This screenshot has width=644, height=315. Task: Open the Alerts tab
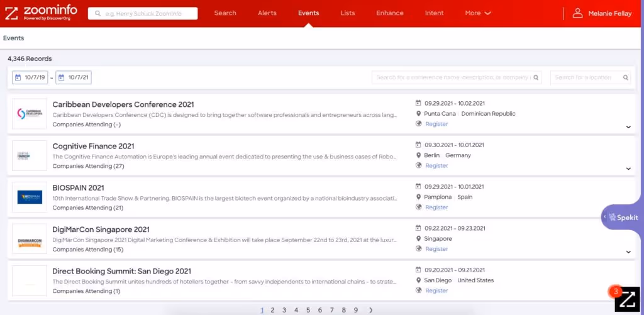click(x=267, y=13)
